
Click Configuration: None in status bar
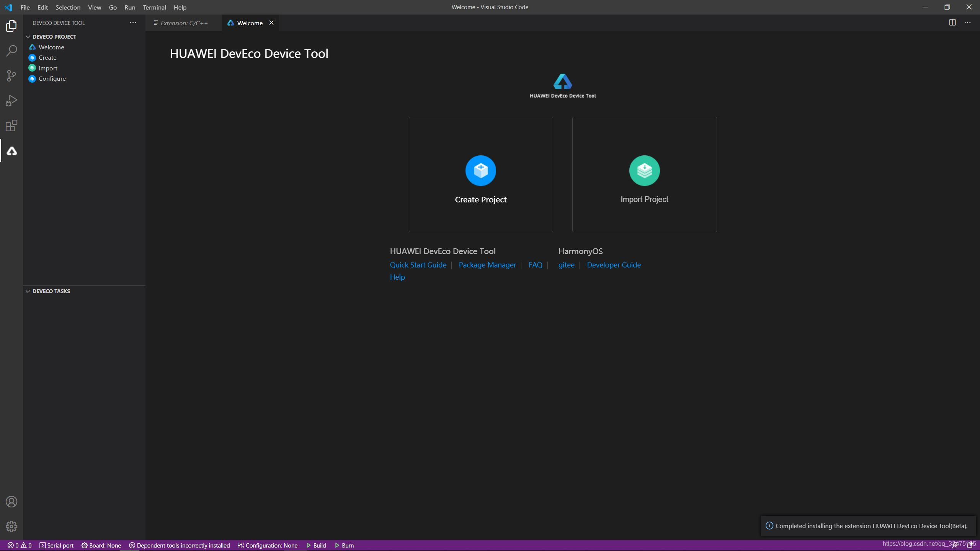[268, 546]
